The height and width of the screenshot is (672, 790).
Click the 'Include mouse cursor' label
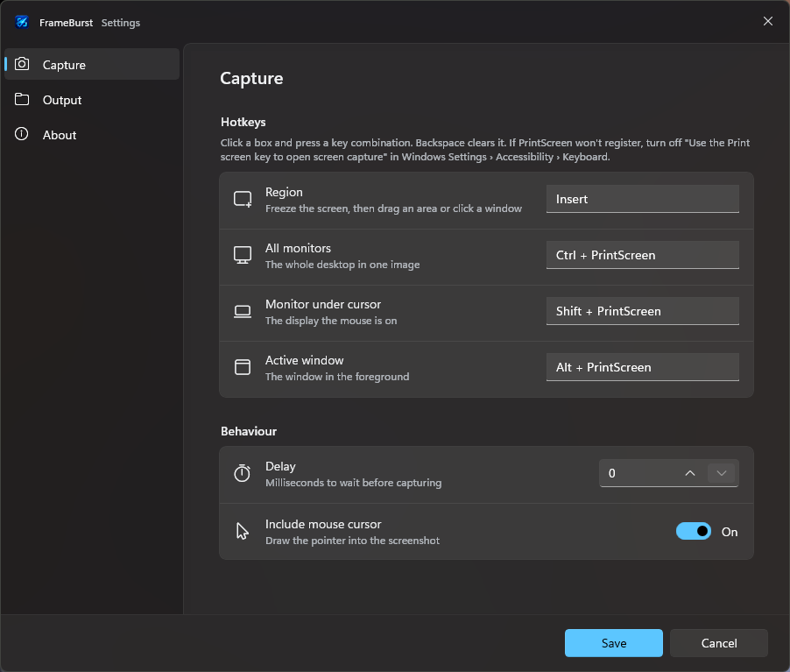[323, 524]
